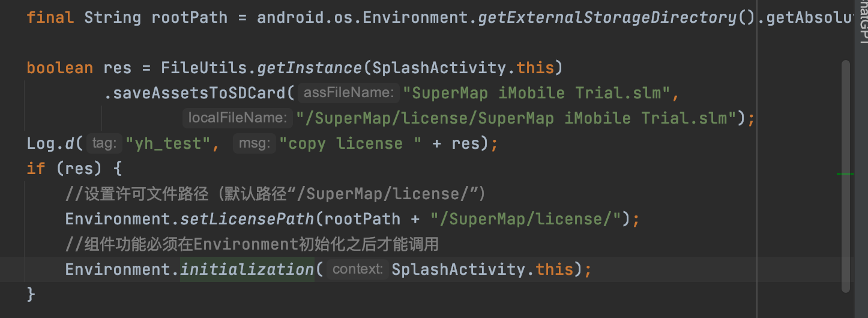This screenshot has width=868, height=318.
Task: Click the vertical scrollbar thumb
Action: coord(846,176)
